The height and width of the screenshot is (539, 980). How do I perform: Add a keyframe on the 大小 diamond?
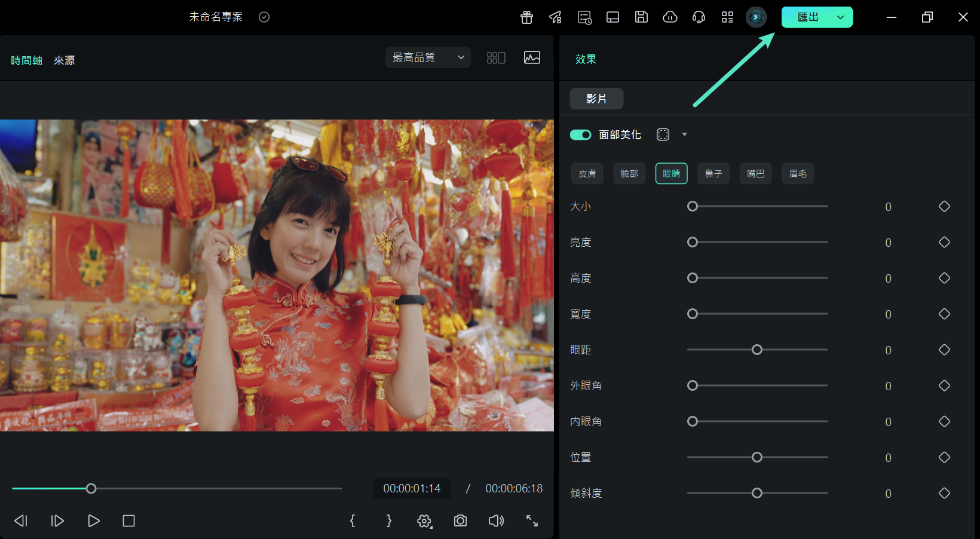pyautogui.click(x=945, y=206)
